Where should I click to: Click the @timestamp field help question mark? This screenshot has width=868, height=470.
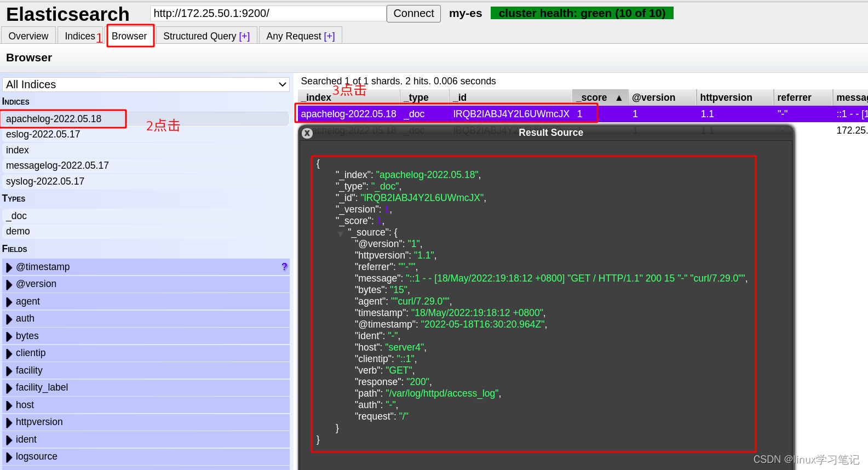point(284,267)
